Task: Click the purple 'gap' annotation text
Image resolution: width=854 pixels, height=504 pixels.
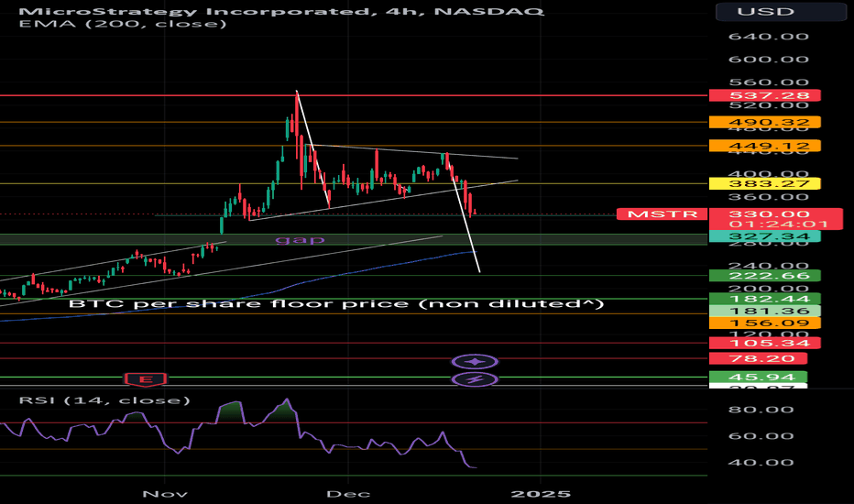Action: click(301, 238)
